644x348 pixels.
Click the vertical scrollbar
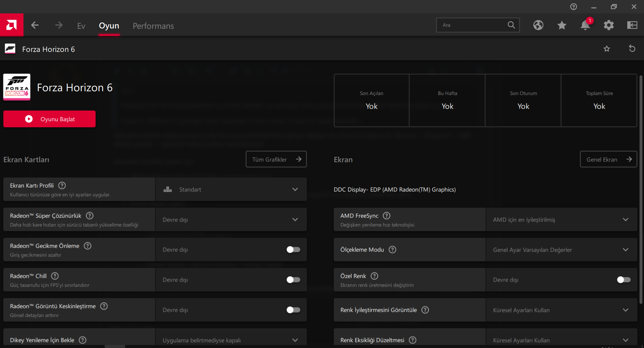pos(641,189)
